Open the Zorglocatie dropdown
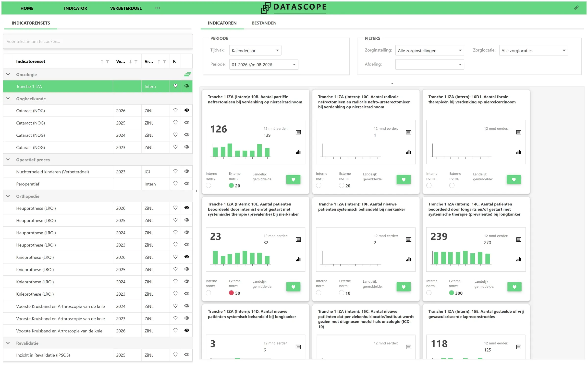This screenshot has height=368, width=588. point(533,51)
